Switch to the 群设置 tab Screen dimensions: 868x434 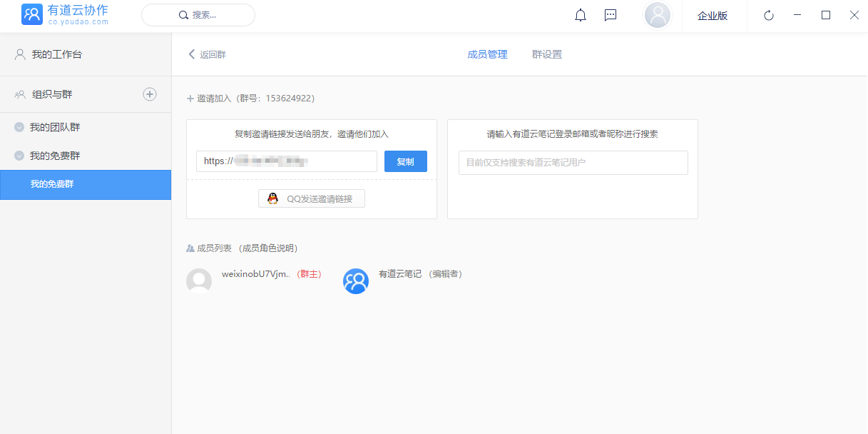coord(547,54)
